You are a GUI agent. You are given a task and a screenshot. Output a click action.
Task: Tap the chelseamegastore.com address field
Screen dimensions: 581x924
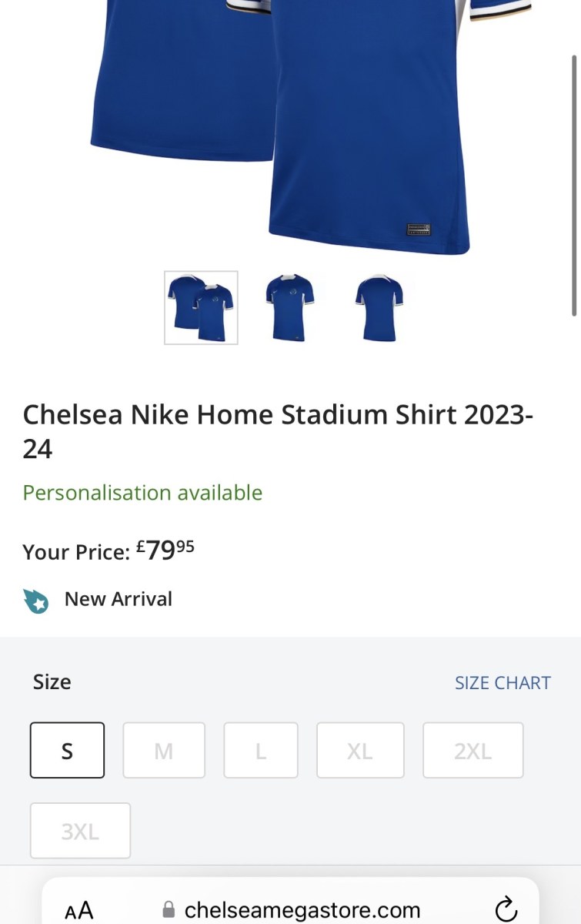point(302,911)
